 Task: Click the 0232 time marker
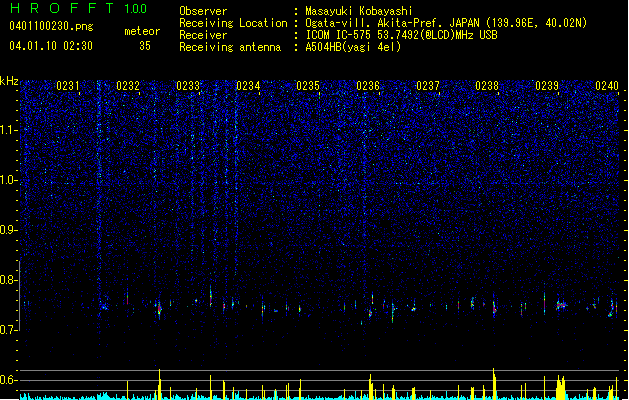128,86
